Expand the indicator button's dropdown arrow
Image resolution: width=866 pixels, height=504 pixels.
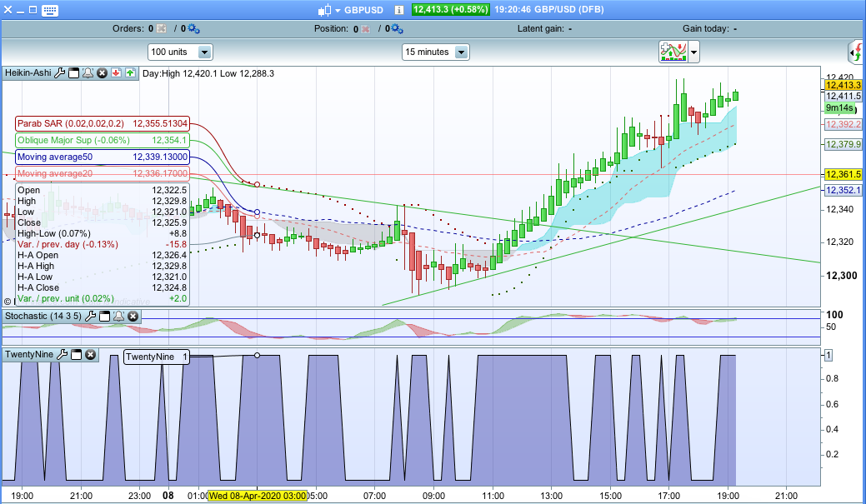point(693,52)
